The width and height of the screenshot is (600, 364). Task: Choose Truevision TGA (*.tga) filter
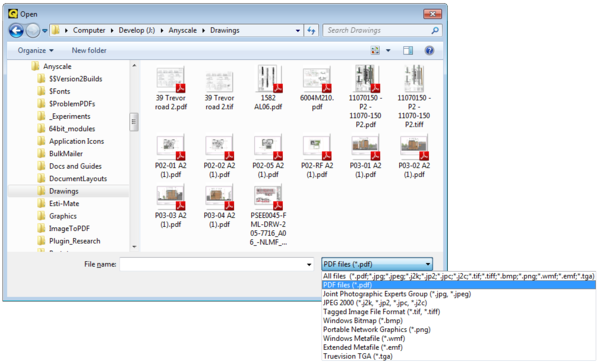458,356
